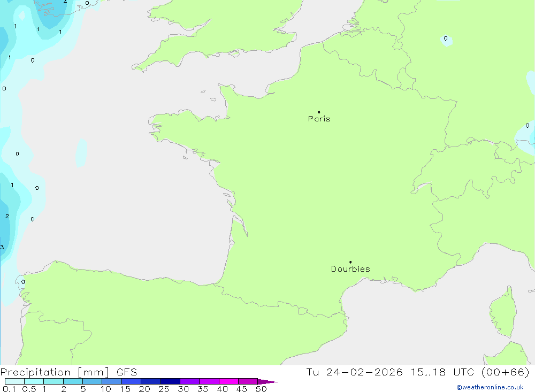
Task: Pick the 10–15 mm legend color swatch
Action: [x=112, y=381]
